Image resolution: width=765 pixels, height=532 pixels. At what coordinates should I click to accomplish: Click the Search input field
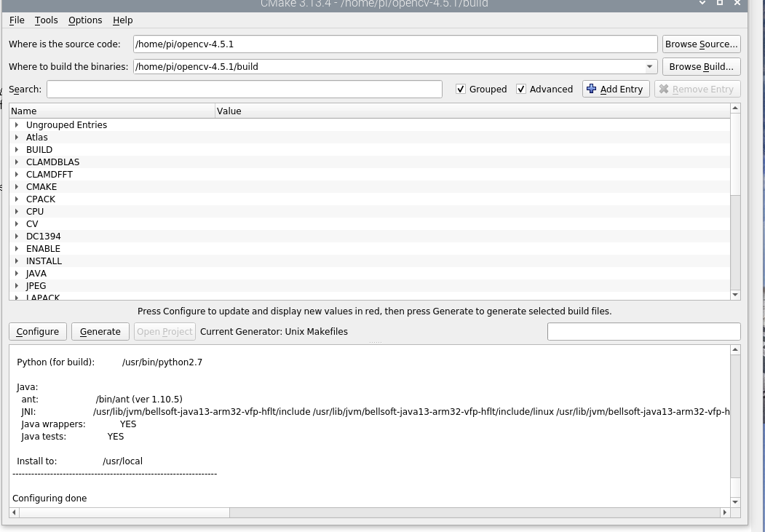tap(245, 90)
